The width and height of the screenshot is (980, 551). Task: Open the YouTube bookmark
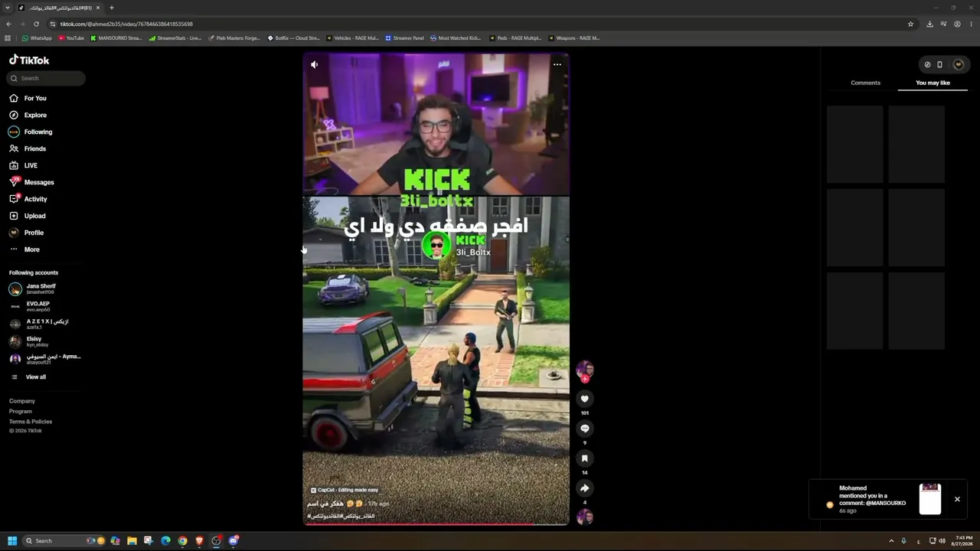tap(71, 37)
